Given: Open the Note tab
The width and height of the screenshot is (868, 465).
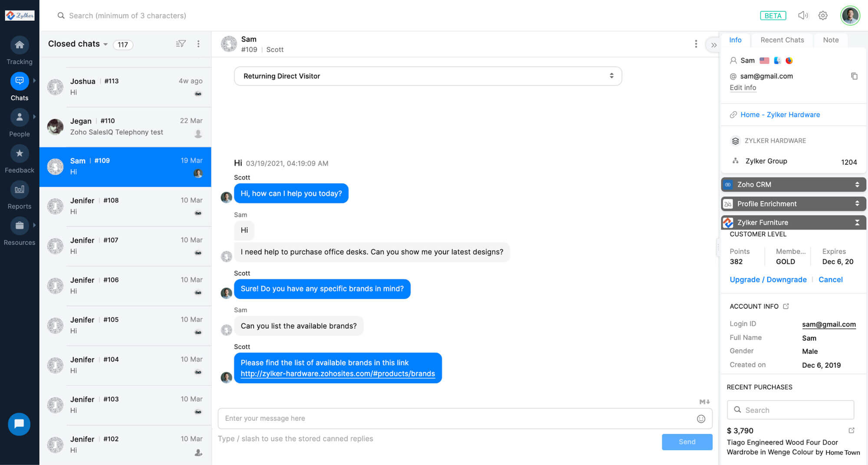Looking at the screenshot, I should click(x=830, y=40).
